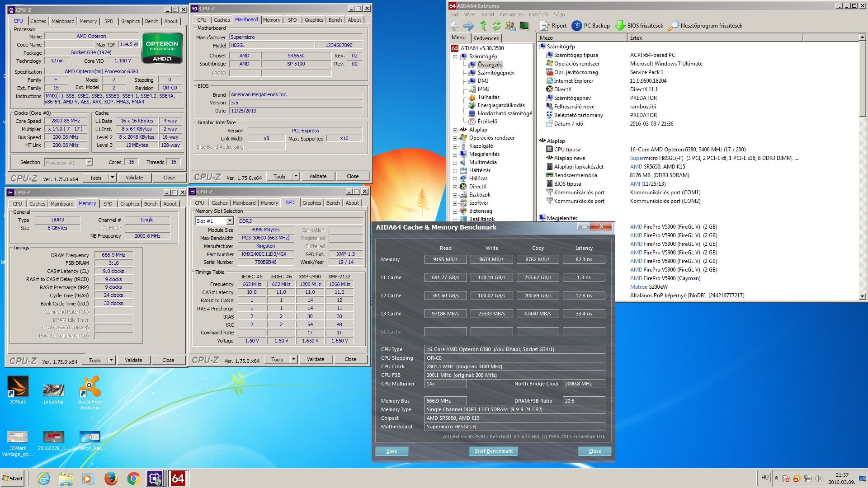Screen dimensions: 868x488
Task: Click Tools in the Memory CPU-Z window
Action: point(95,360)
